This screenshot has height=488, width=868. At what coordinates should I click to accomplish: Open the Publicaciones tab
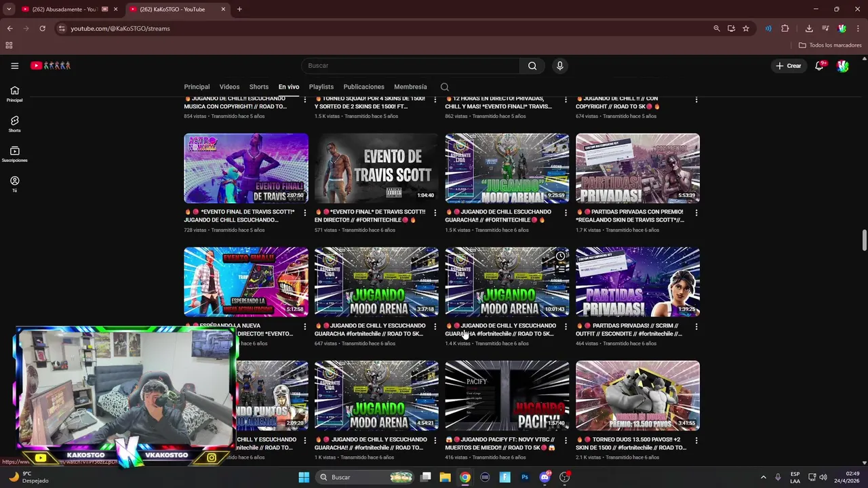point(364,87)
